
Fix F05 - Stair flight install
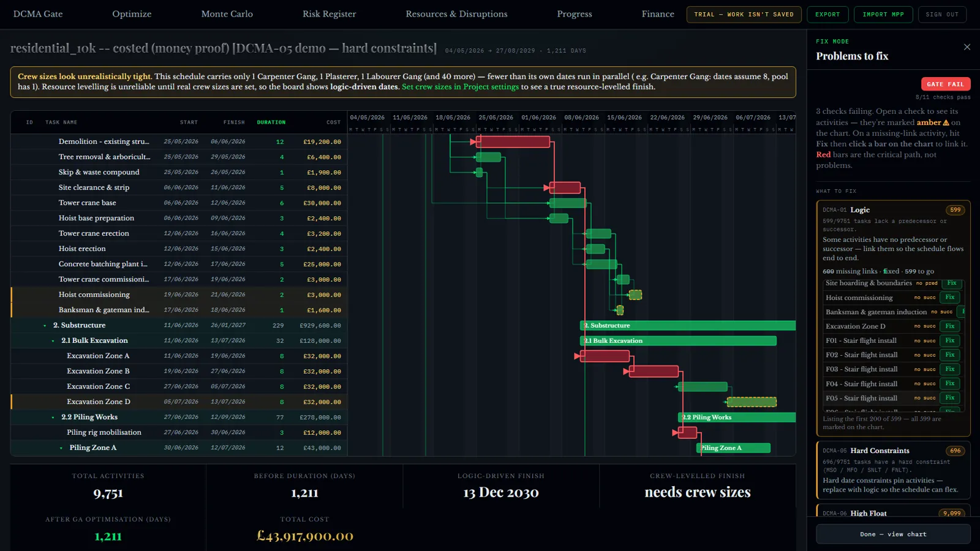click(x=949, y=398)
